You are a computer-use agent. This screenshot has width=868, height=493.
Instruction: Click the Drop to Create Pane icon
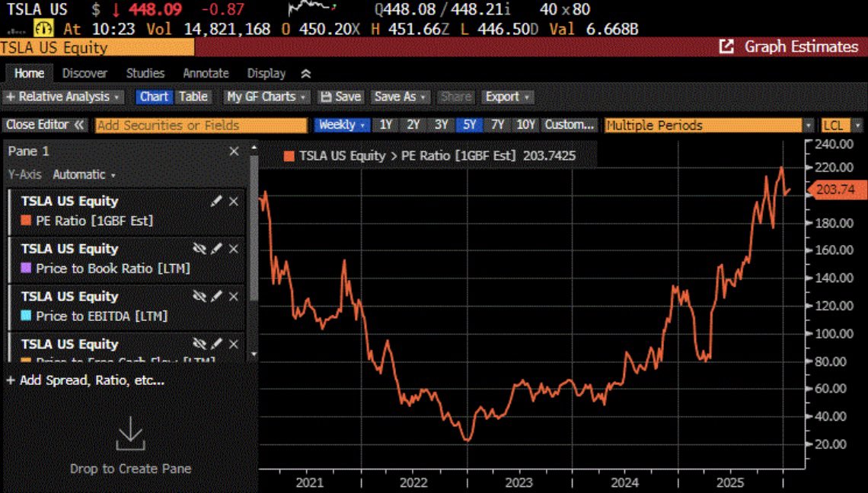pyautogui.click(x=131, y=434)
